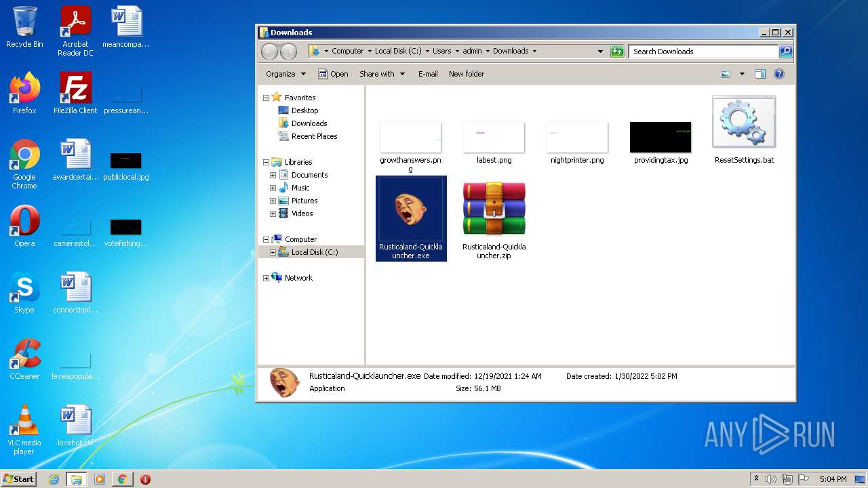Click the Search Downloads input field
The width and height of the screenshot is (868, 488).
point(703,52)
